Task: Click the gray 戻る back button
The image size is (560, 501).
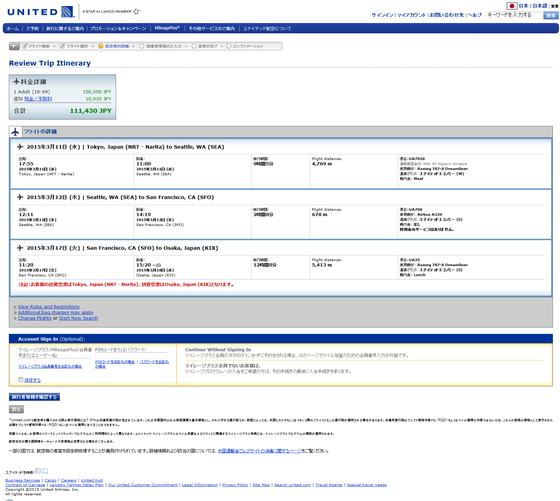Action: click(x=16, y=409)
